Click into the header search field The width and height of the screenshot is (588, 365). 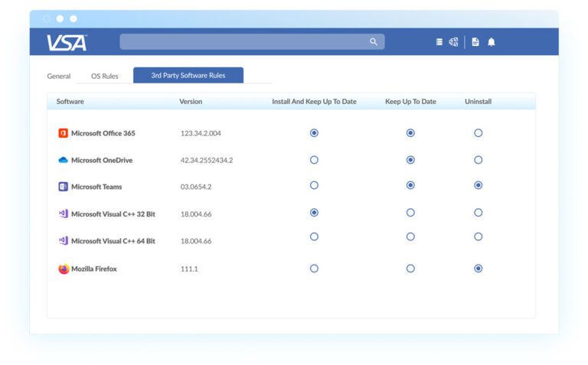pos(243,42)
